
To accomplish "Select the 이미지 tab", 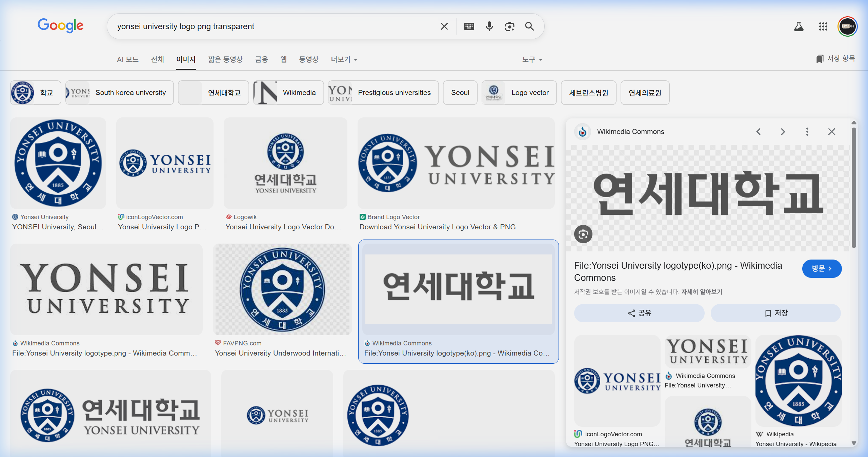I will 186,59.
